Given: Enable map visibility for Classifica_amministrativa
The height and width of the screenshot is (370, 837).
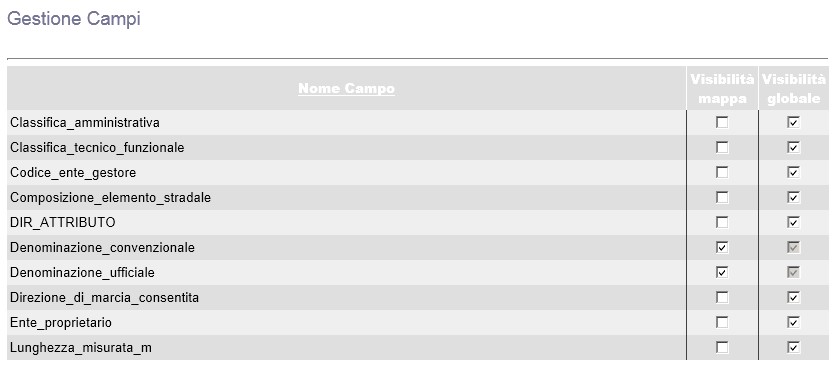Looking at the screenshot, I should pyautogui.click(x=722, y=123).
